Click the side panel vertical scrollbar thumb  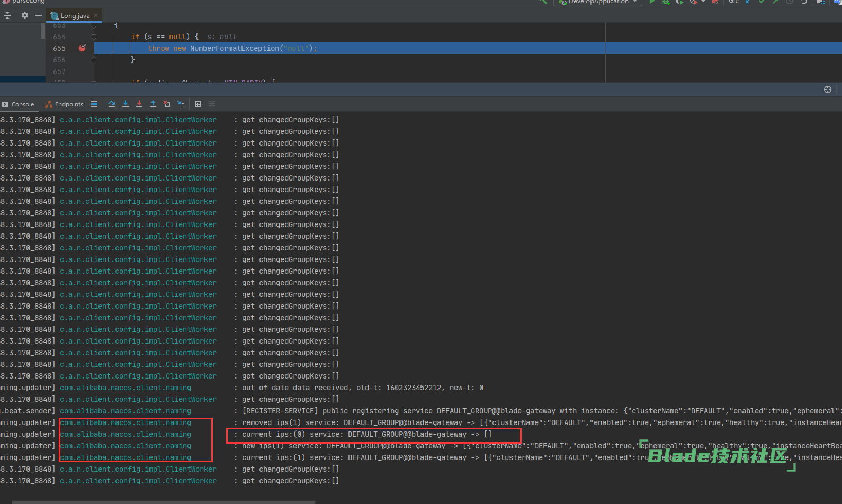(43, 31)
